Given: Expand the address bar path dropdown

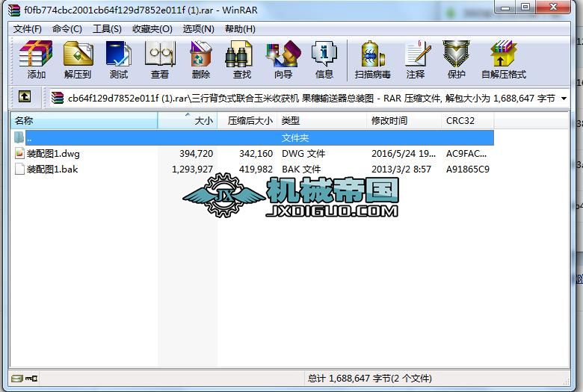Looking at the screenshot, I should (x=564, y=99).
